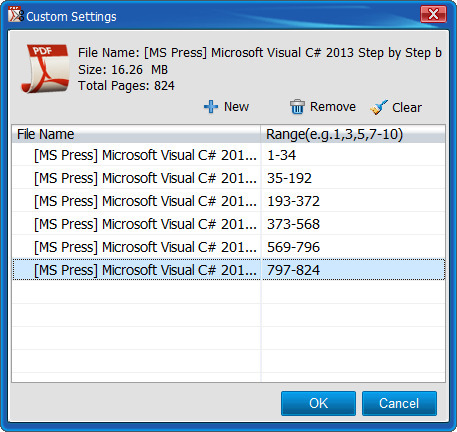Select the file row with range 373-568
The height and width of the screenshot is (432, 457).
229,224
